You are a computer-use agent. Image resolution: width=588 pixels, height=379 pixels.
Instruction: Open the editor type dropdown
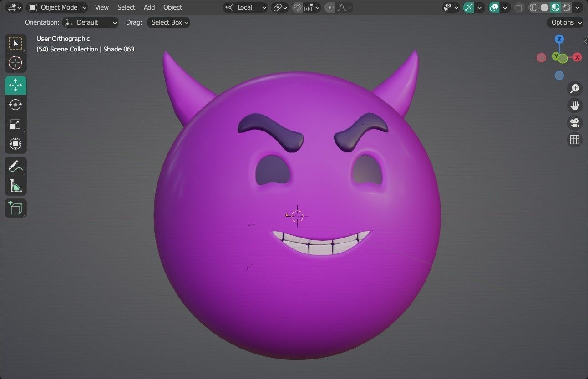15,7
